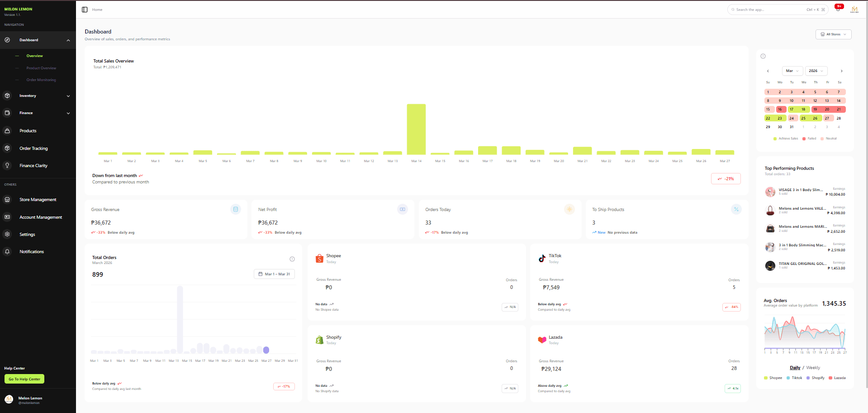Select Product Overview in the navigation menu
This screenshot has width=868, height=413.
[41, 68]
